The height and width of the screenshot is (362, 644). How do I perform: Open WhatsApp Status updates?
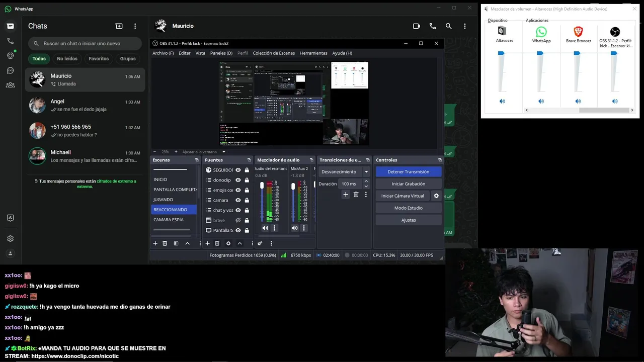coord(10,55)
